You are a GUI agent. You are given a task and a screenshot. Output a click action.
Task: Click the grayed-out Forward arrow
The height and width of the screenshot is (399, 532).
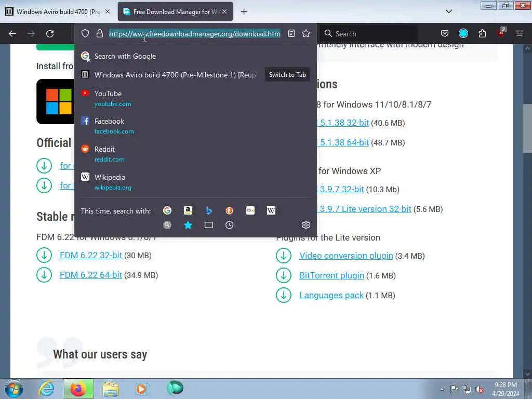[31, 34]
